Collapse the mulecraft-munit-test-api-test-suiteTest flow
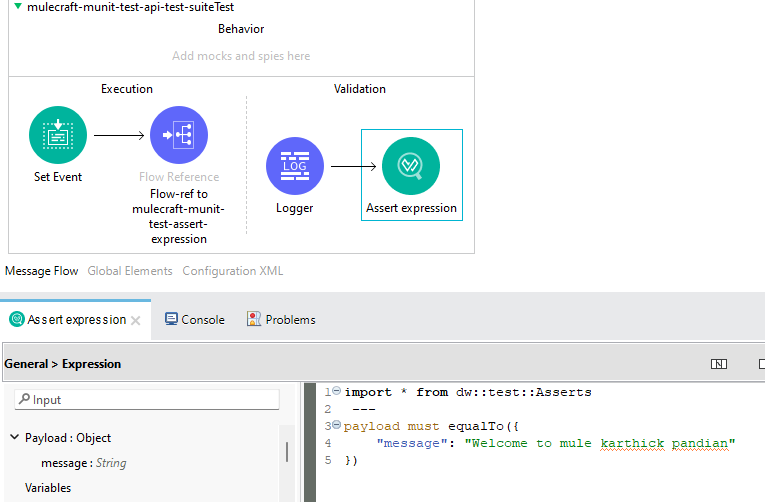The height and width of the screenshot is (502, 765). click(x=17, y=7)
